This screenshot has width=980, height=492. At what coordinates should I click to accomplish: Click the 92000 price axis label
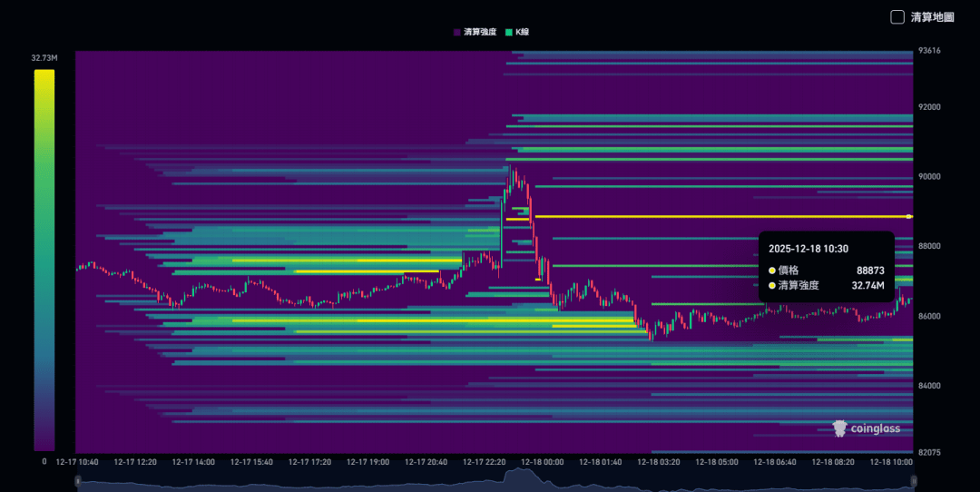pos(929,107)
